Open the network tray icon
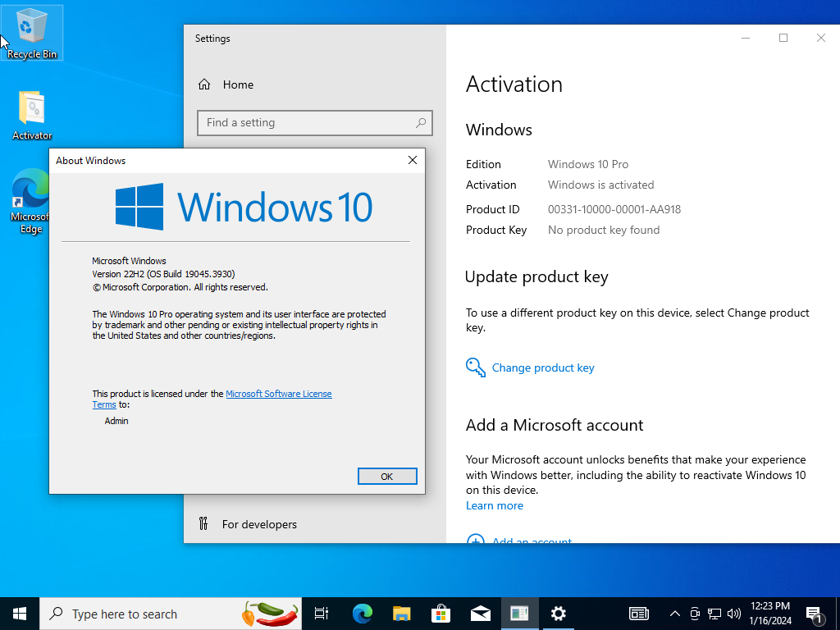Viewport: 840px width, 630px height. point(714,614)
